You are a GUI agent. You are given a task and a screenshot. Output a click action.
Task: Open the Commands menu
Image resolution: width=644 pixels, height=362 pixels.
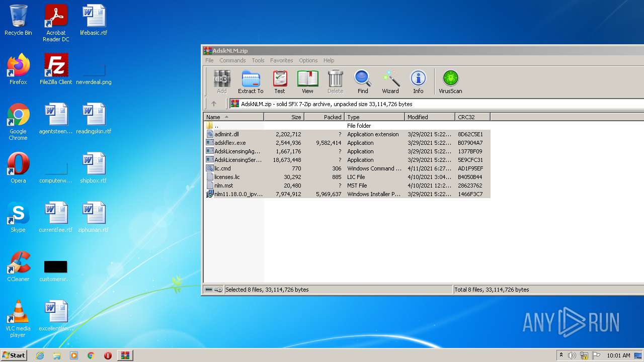[x=232, y=60]
